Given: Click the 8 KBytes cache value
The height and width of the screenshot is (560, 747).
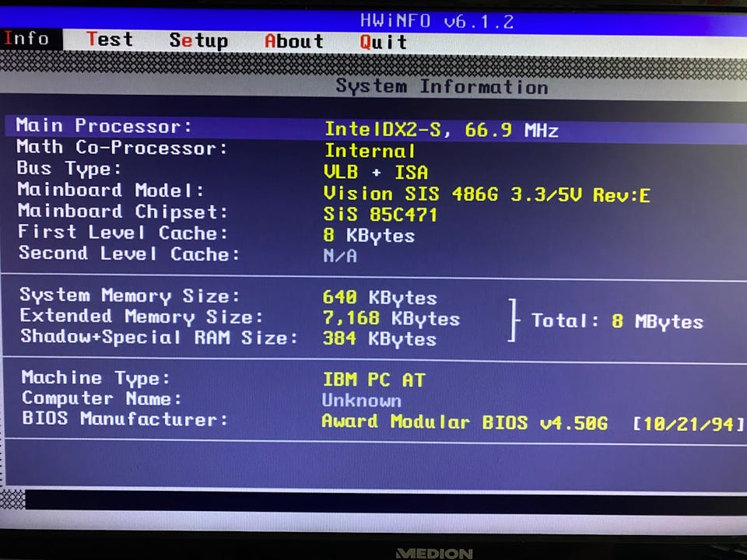Looking at the screenshot, I should coord(369,236).
